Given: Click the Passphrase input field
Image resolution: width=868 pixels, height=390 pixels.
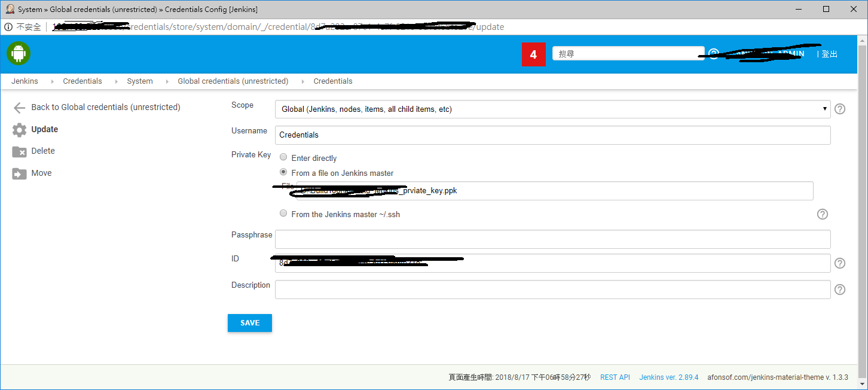Looking at the screenshot, I should click(552, 239).
